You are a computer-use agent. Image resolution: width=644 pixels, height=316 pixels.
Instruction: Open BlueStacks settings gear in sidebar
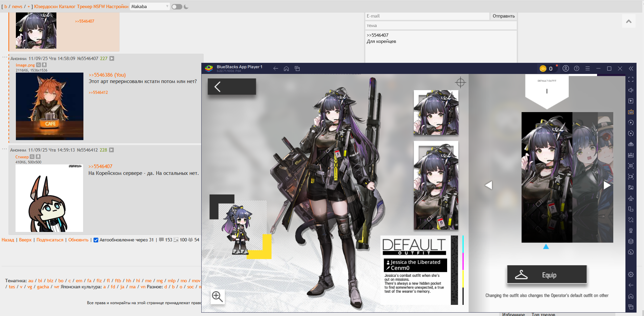631,274
